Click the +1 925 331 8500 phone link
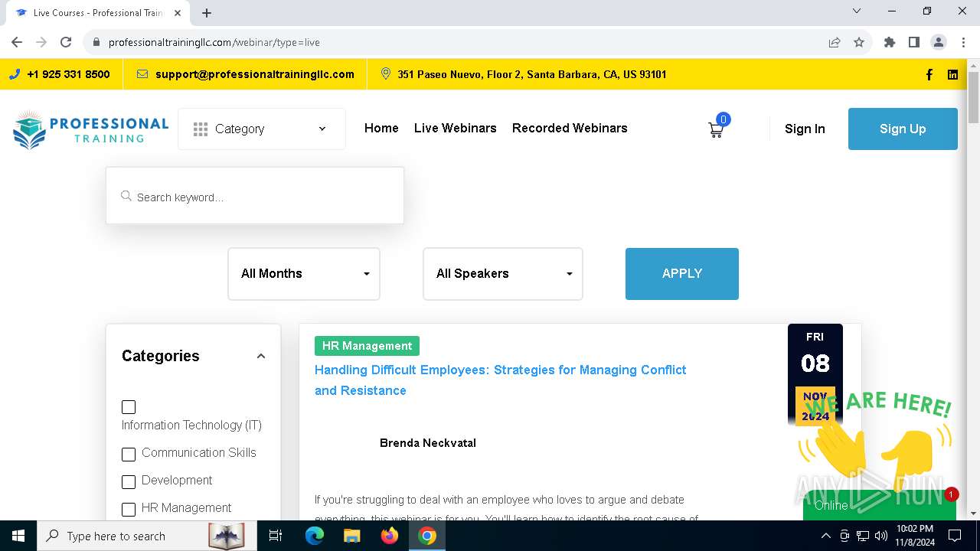The width and height of the screenshot is (980, 551). tap(68, 74)
